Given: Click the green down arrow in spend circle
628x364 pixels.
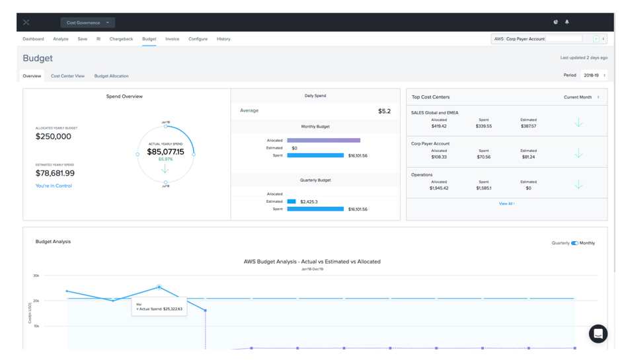Looking at the screenshot, I should point(165,170).
